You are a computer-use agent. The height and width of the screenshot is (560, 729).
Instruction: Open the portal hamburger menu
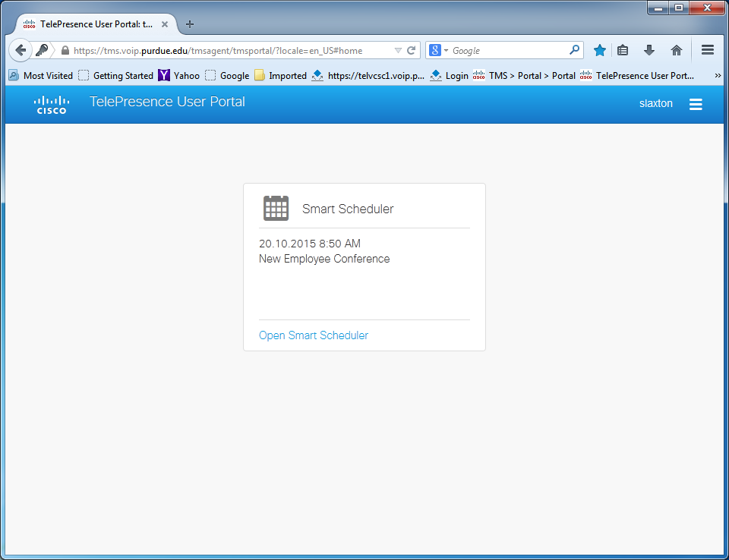pyautogui.click(x=696, y=104)
